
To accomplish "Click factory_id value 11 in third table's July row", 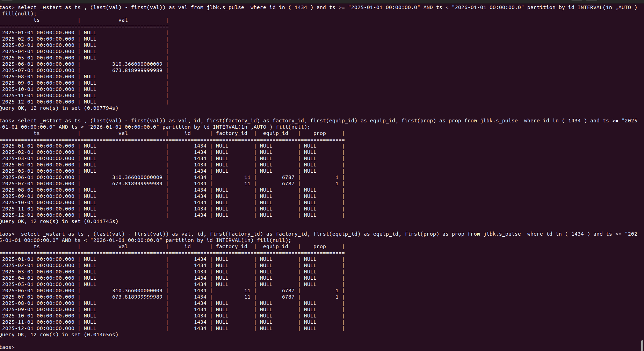I will (x=247, y=297).
